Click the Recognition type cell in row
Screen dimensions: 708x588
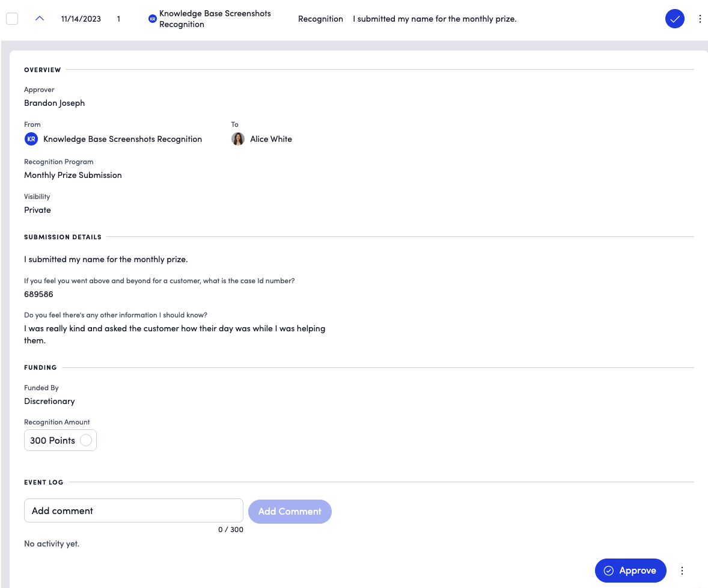pyautogui.click(x=320, y=19)
